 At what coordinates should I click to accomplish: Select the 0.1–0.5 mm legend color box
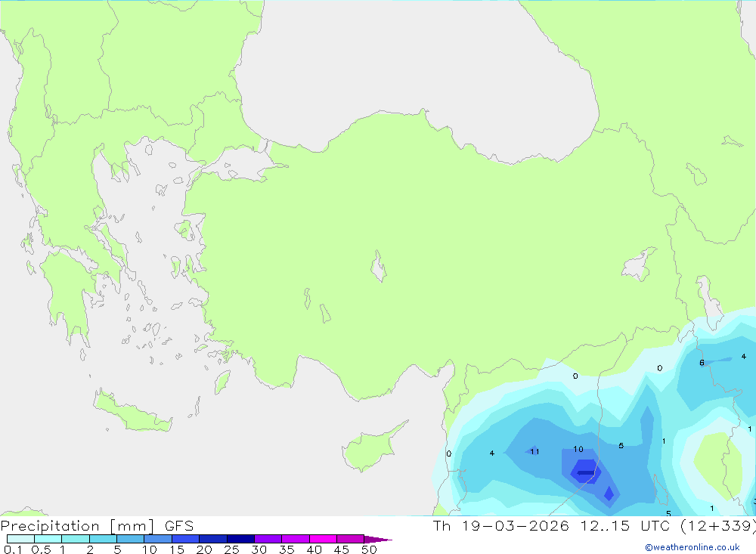pyautogui.click(x=20, y=539)
